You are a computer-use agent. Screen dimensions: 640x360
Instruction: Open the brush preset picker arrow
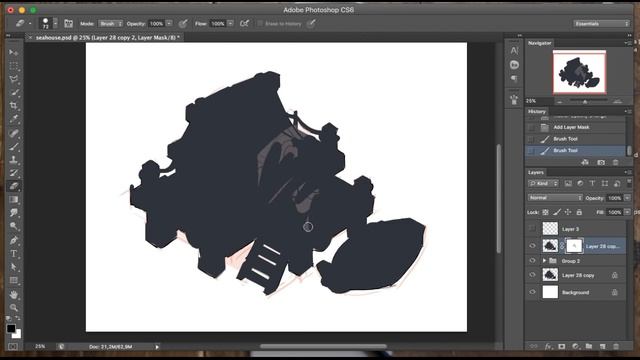tap(56, 24)
